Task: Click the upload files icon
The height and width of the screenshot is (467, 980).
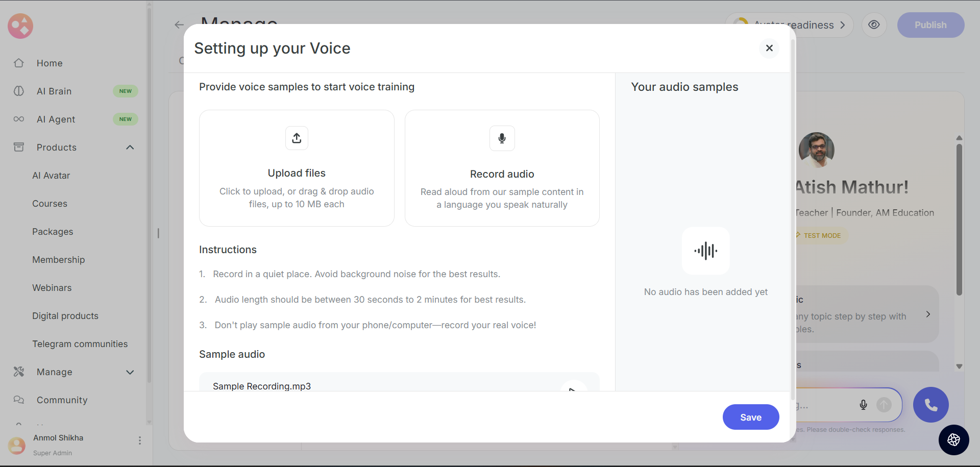Action: tap(297, 138)
